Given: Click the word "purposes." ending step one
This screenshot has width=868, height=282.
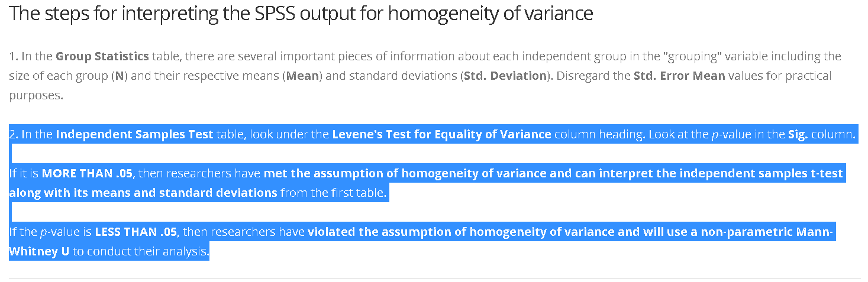Looking at the screenshot, I should [36, 95].
